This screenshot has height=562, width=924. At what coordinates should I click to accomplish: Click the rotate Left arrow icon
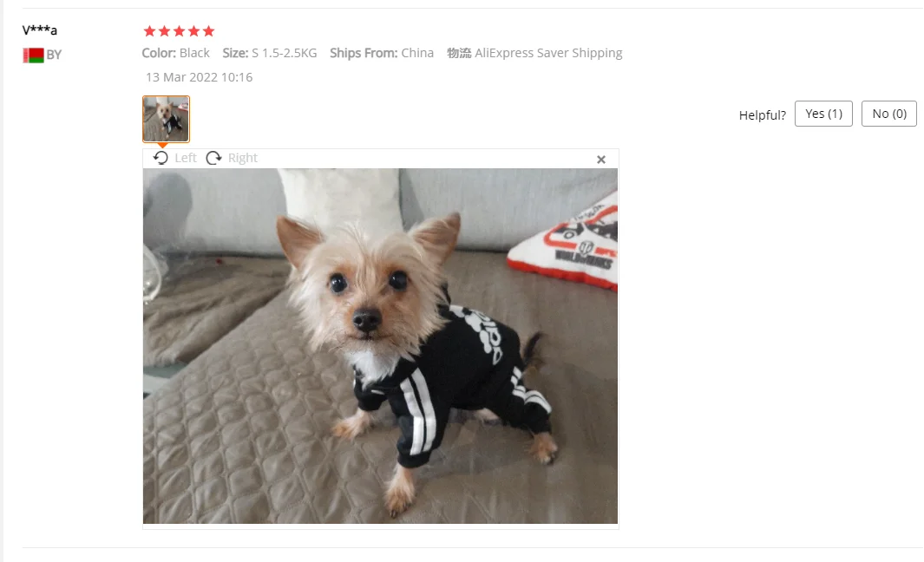click(x=161, y=158)
